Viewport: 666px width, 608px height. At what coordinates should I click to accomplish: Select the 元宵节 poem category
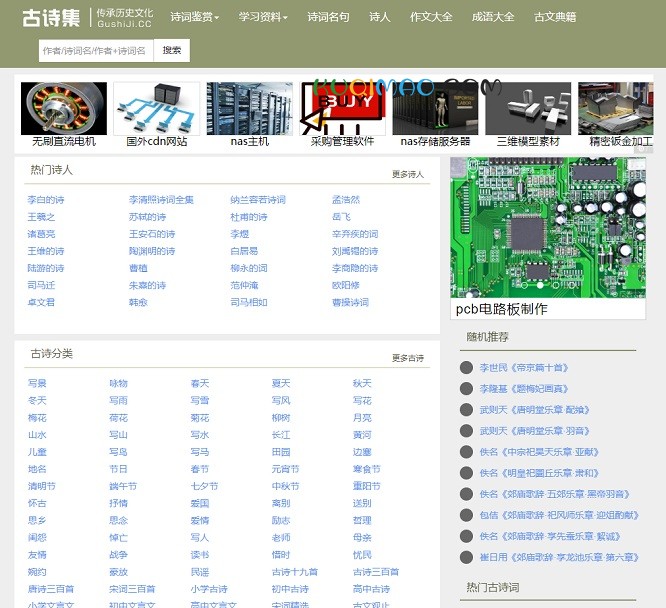click(285, 469)
